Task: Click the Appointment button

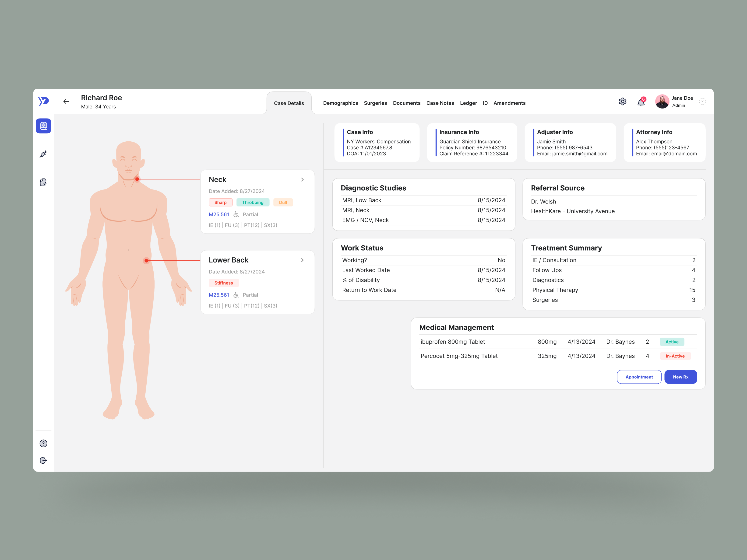Action: coord(639,377)
